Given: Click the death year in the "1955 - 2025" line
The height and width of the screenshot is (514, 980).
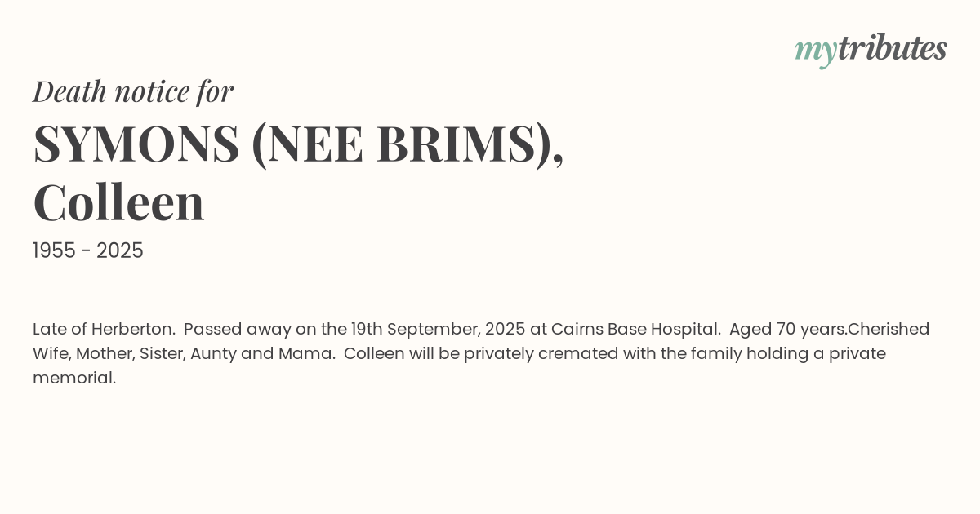Looking at the screenshot, I should (x=120, y=251).
